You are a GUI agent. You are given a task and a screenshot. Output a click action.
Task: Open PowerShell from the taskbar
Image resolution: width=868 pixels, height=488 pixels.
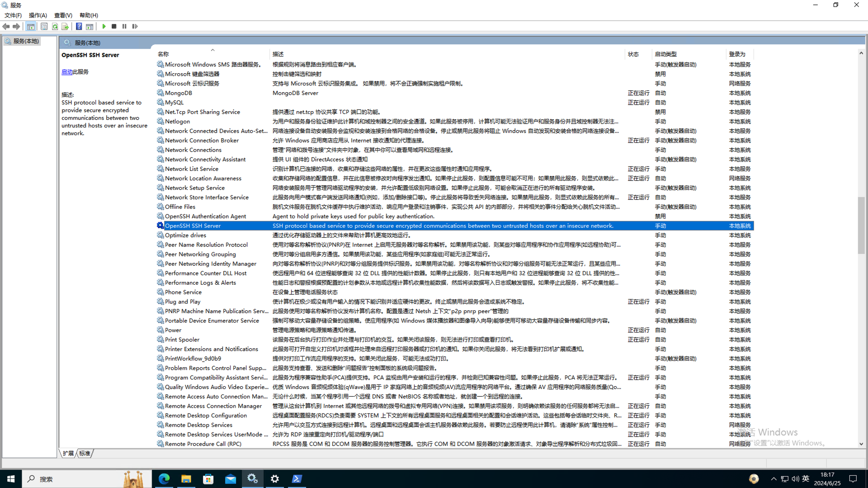click(x=297, y=479)
